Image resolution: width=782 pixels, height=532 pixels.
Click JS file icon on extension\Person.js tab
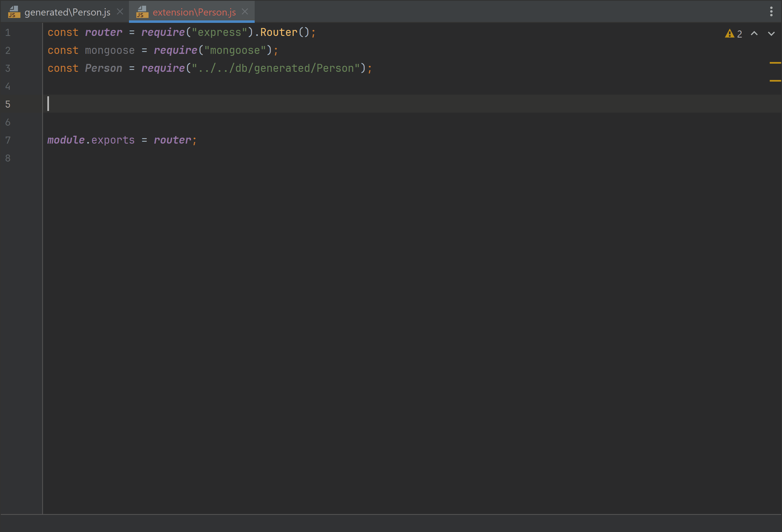(142, 12)
